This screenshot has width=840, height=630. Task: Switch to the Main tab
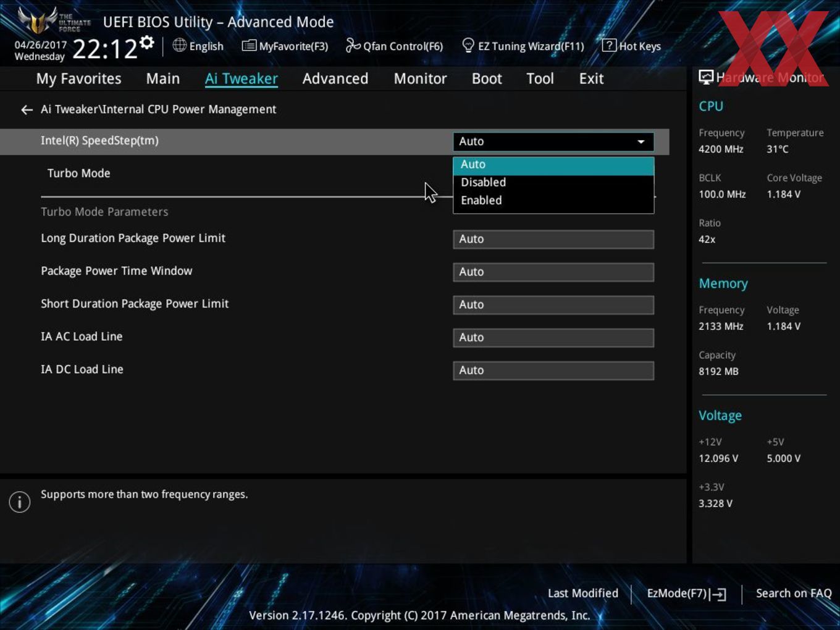pos(163,78)
